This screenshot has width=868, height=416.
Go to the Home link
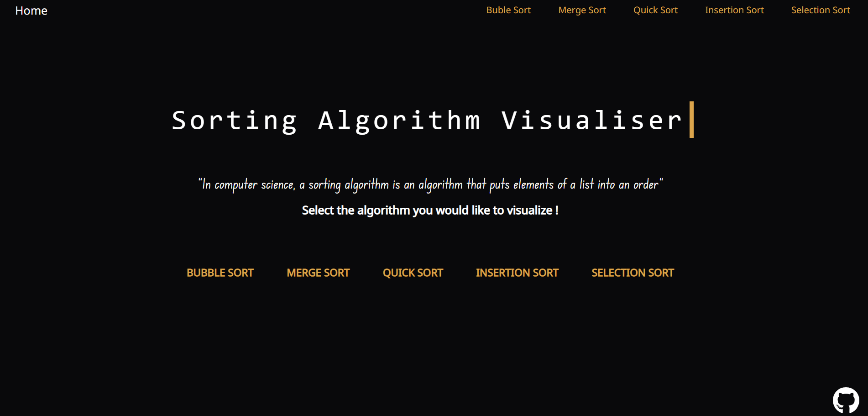[31, 11]
